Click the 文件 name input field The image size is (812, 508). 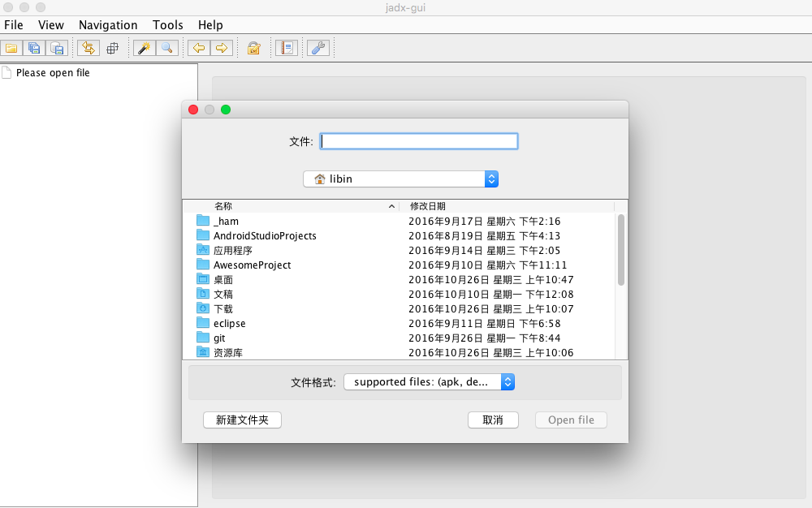pos(419,141)
